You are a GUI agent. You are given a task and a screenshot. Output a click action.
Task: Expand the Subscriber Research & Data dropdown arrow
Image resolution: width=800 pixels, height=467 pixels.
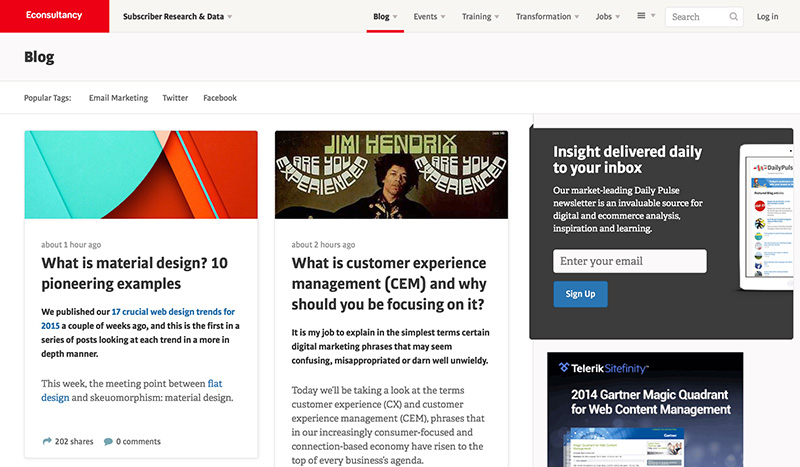(x=230, y=17)
